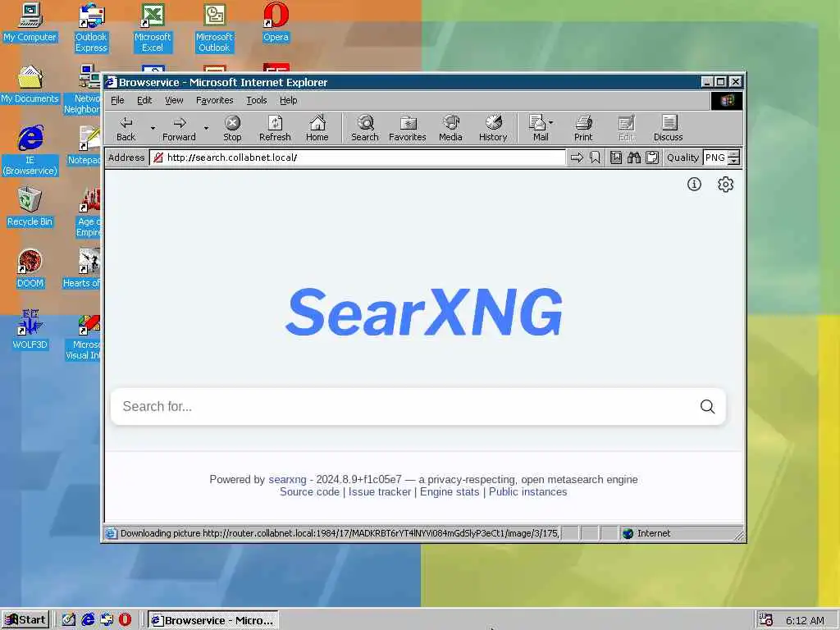This screenshot has height=630, width=840.
Task: Decrease Quality with spinner down arrow
Action: pos(734,162)
